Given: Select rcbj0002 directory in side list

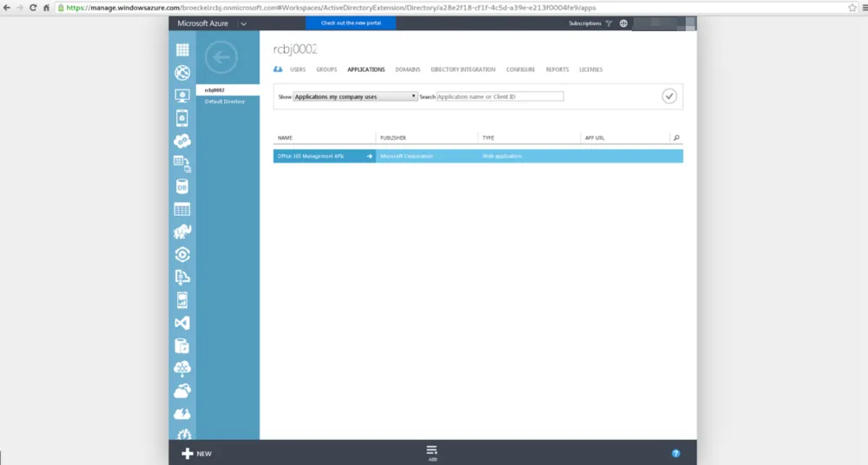Looking at the screenshot, I should (227, 90).
